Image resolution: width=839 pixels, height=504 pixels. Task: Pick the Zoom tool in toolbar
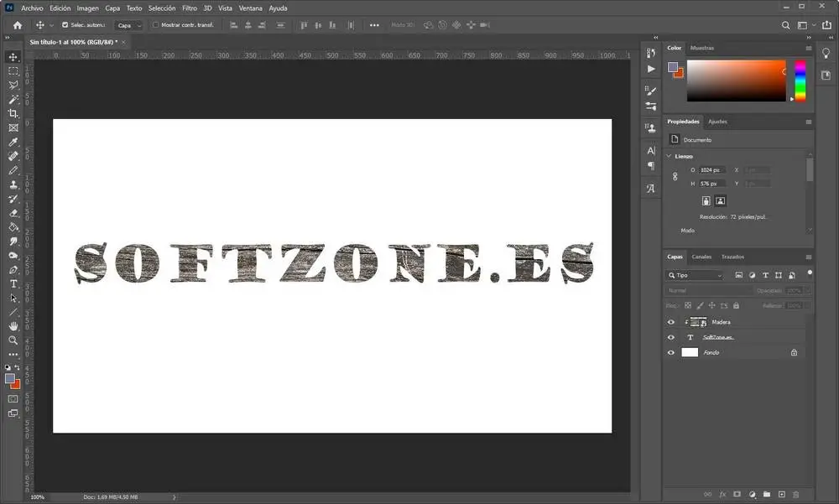point(13,340)
